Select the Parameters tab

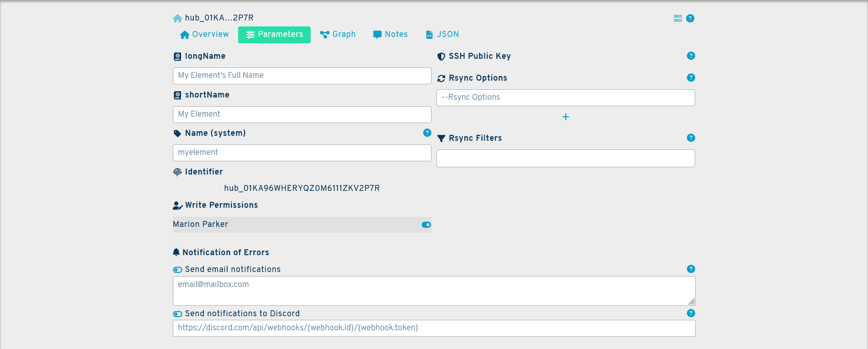pyautogui.click(x=274, y=35)
